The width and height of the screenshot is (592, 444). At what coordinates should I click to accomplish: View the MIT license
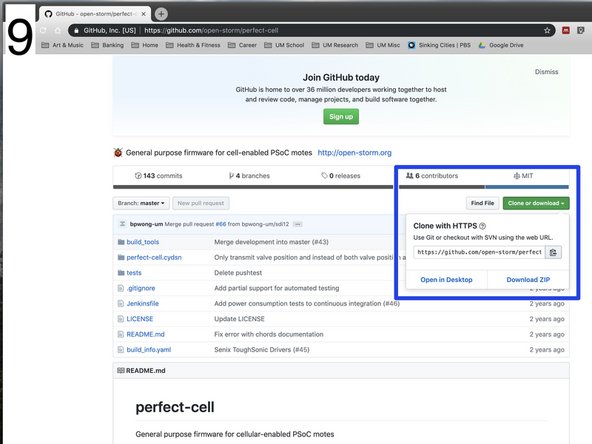(523, 176)
